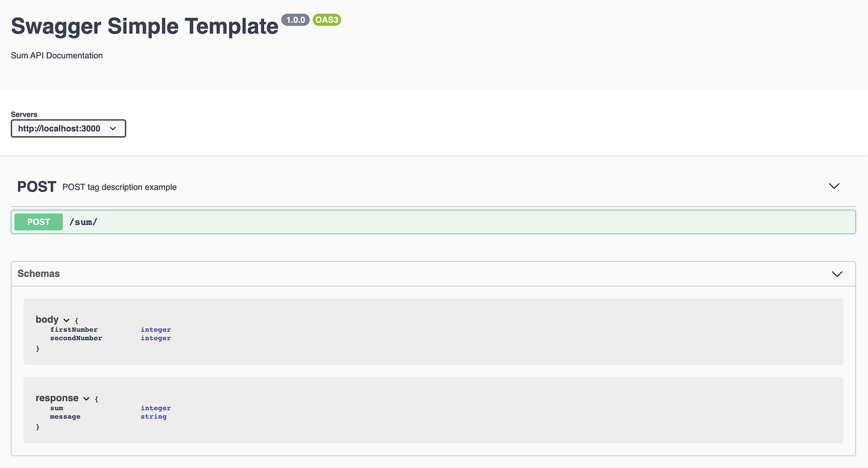Click the chevron on the POST tag section
This screenshot has width=868, height=468.
833,185
